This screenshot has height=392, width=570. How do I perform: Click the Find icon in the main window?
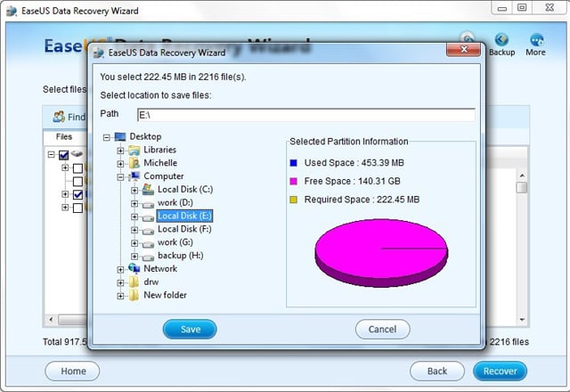tap(59, 117)
